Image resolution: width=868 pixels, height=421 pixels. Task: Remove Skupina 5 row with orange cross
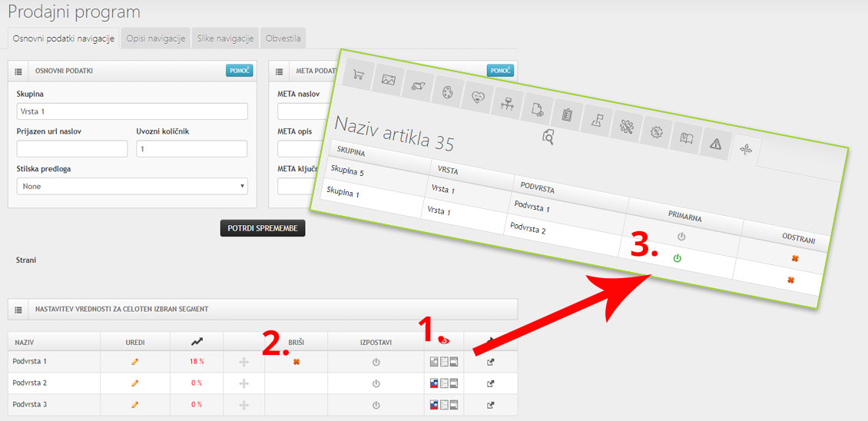tap(795, 258)
